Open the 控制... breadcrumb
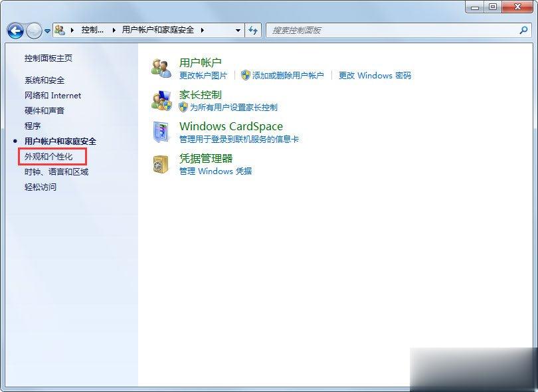The width and height of the screenshot is (538, 392). (x=92, y=30)
